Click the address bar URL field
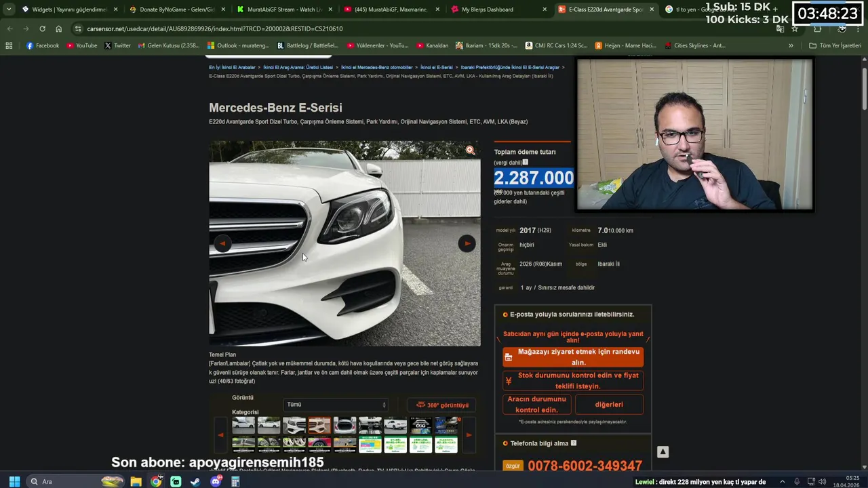This screenshot has width=868, height=488. point(420,29)
